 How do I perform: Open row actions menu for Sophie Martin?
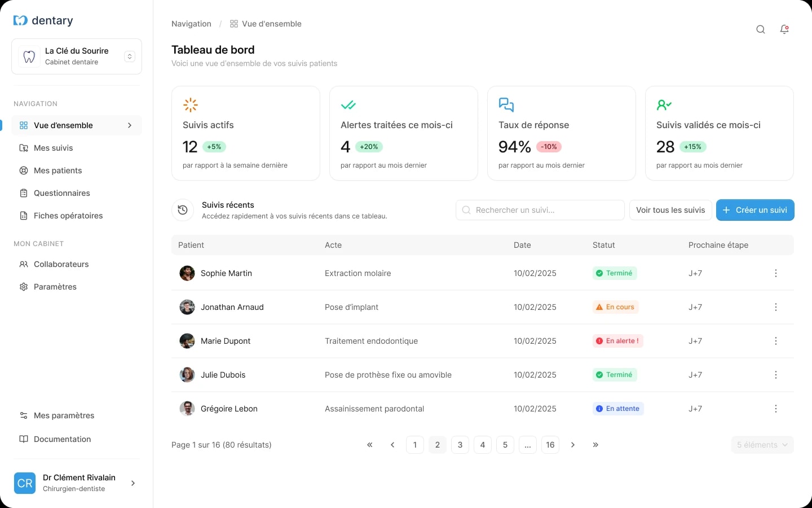coord(776,273)
